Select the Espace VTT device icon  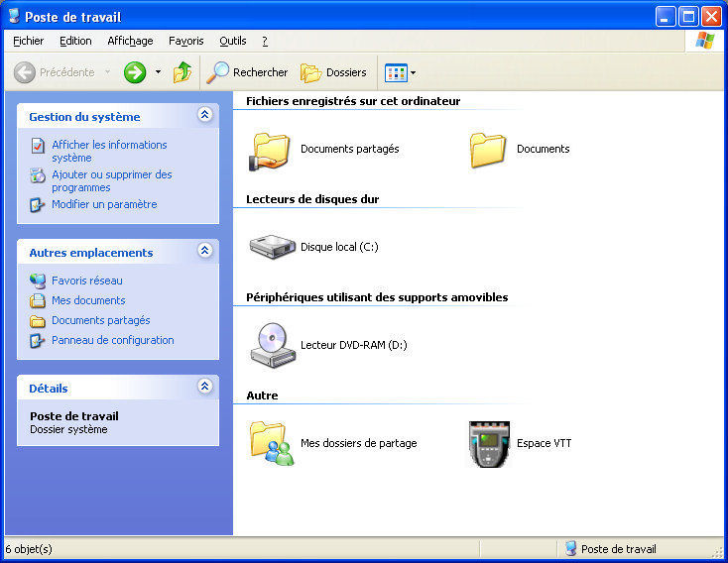(489, 444)
